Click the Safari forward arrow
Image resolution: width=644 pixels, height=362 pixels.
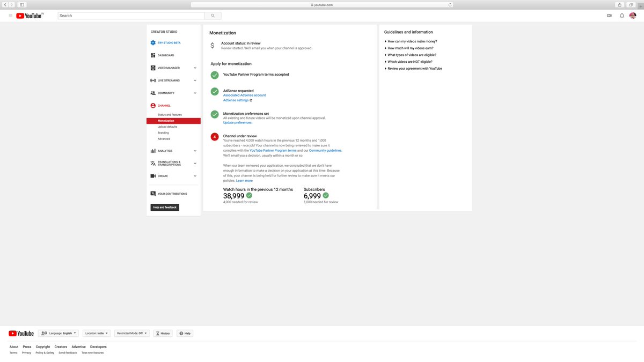pos(12,5)
